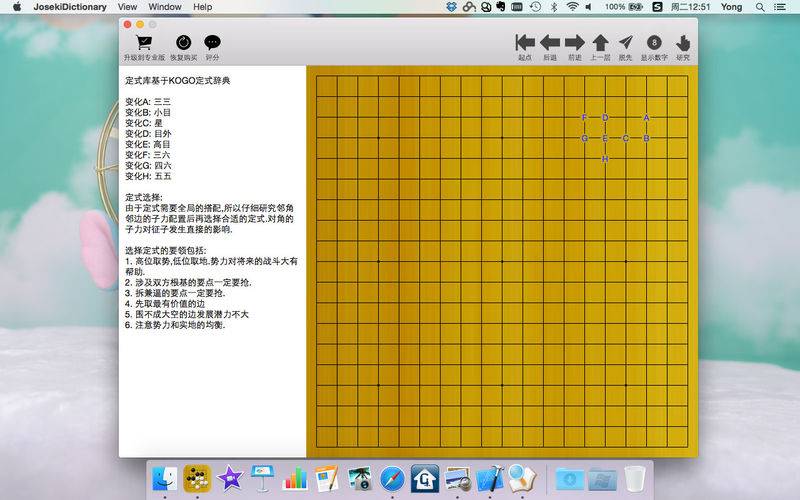The height and width of the screenshot is (500, 800).
Task: Open the Window menu
Action: click(165, 7)
